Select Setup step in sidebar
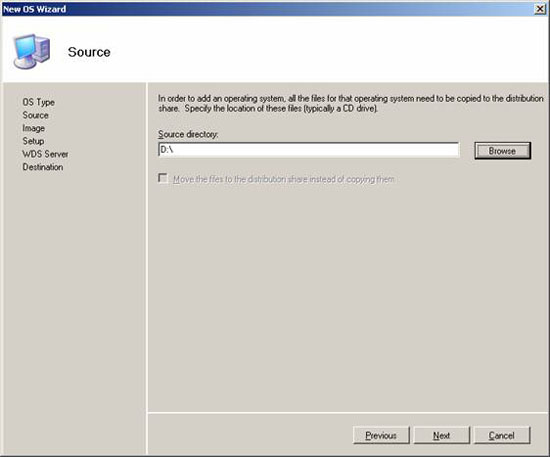Image resolution: width=550 pixels, height=457 pixels. point(33,141)
